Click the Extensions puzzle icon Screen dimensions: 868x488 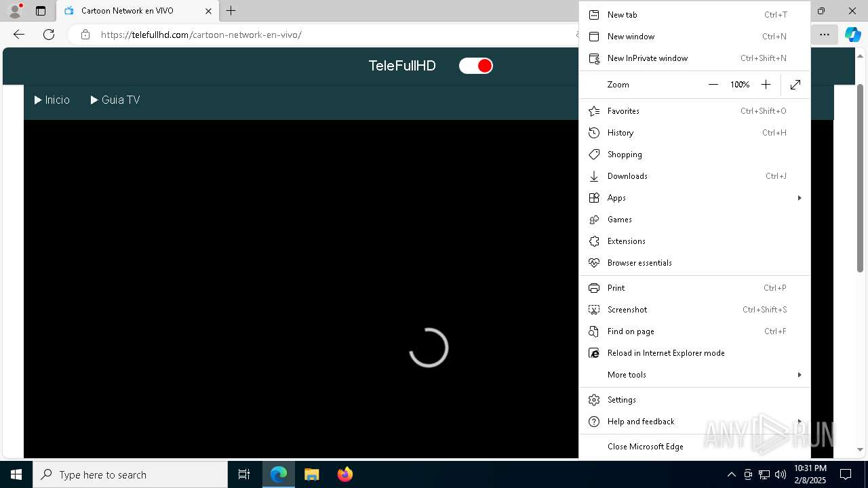click(x=594, y=241)
